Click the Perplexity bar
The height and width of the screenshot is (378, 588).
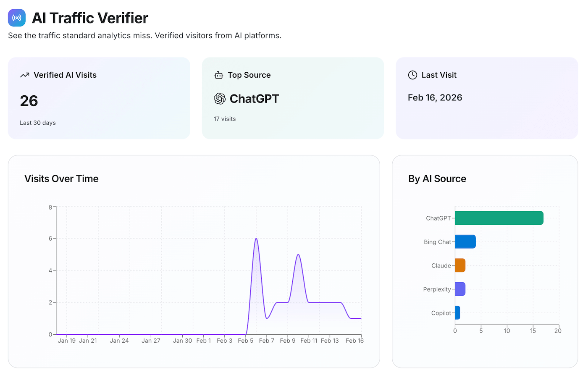click(x=460, y=289)
